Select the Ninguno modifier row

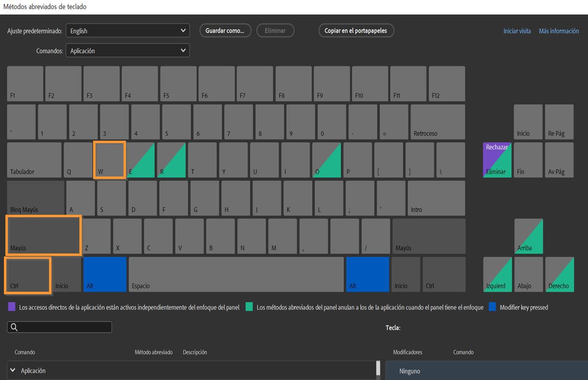click(x=486, y=371)
